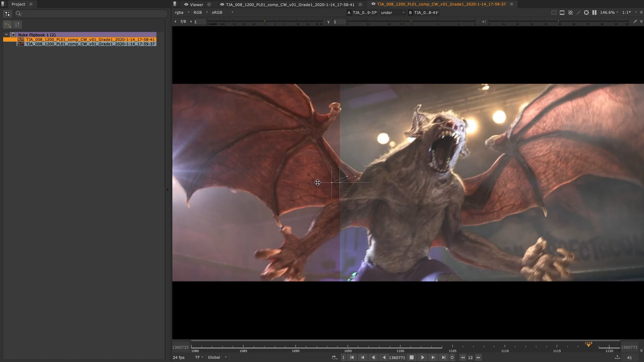Screen dimensions: 644x362
Task: Open the 146.6% zoom dropdown
Action: (609, 13)
